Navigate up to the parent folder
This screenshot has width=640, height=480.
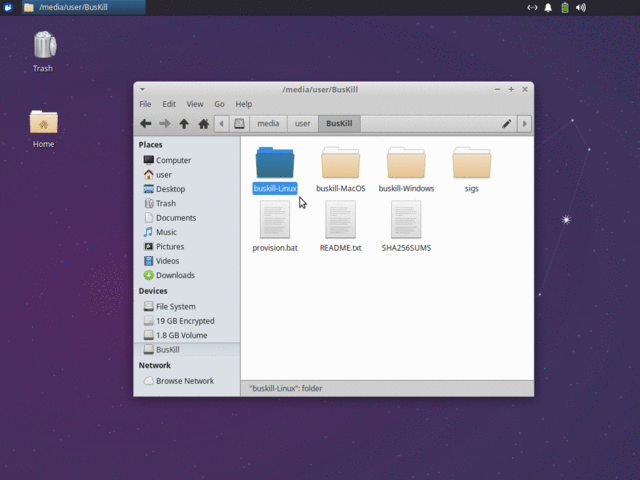(184, 123)
